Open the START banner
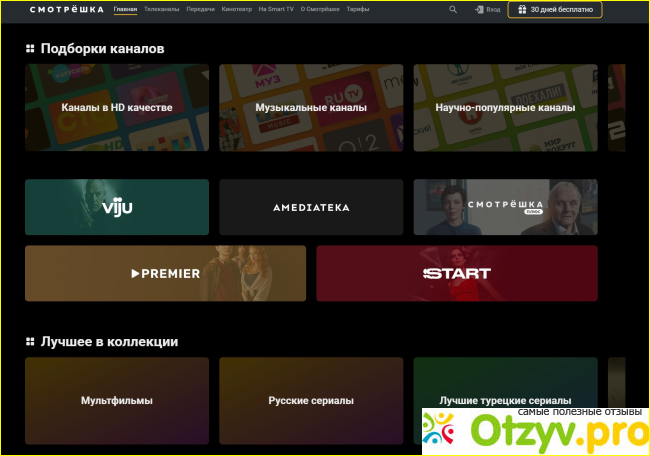Screen dimensions: 650x456 [457, 273]
